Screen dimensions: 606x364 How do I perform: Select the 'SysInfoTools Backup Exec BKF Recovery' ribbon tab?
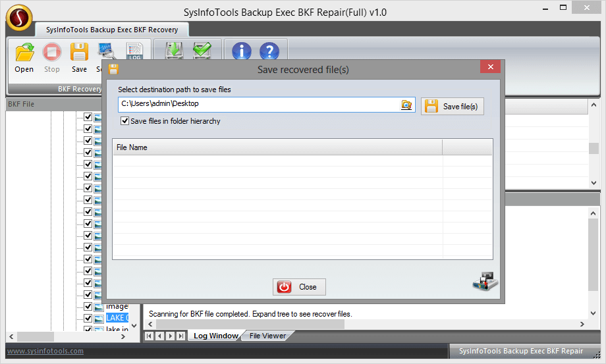click(x=112, y=30)
